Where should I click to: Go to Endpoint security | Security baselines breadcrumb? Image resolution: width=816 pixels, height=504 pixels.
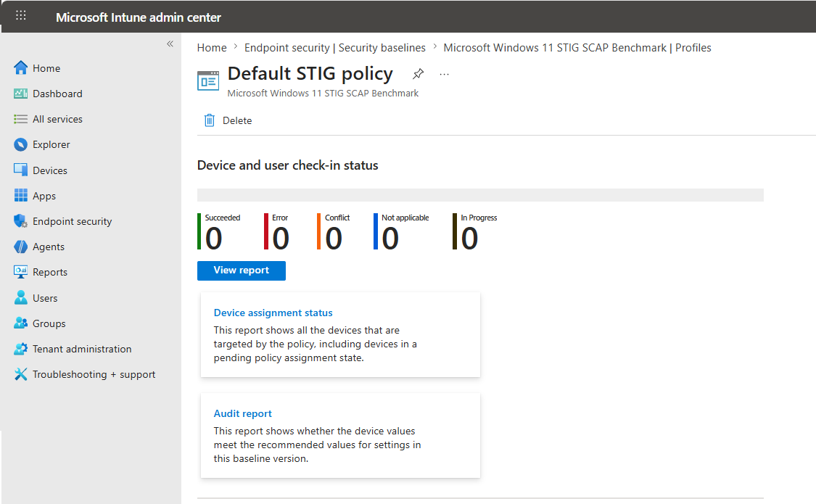pyautogui.click(x=335, y=48)
